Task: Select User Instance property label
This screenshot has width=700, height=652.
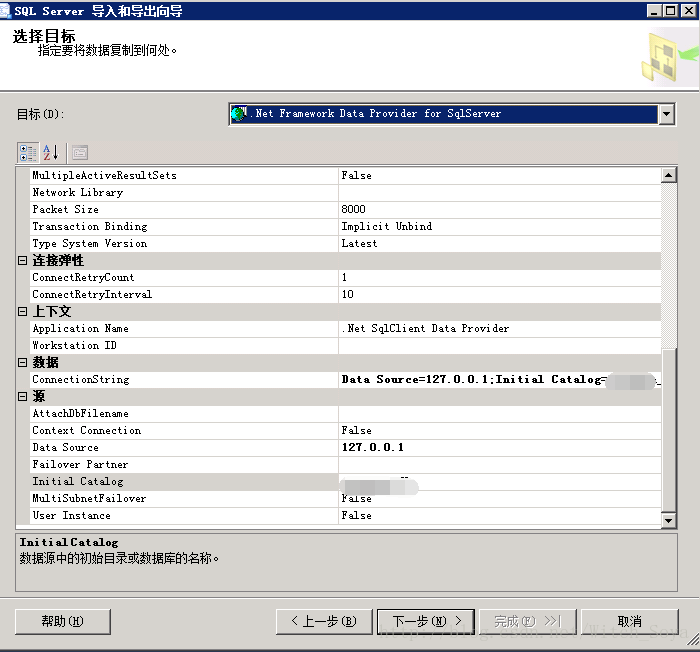Action: [184, 515]
